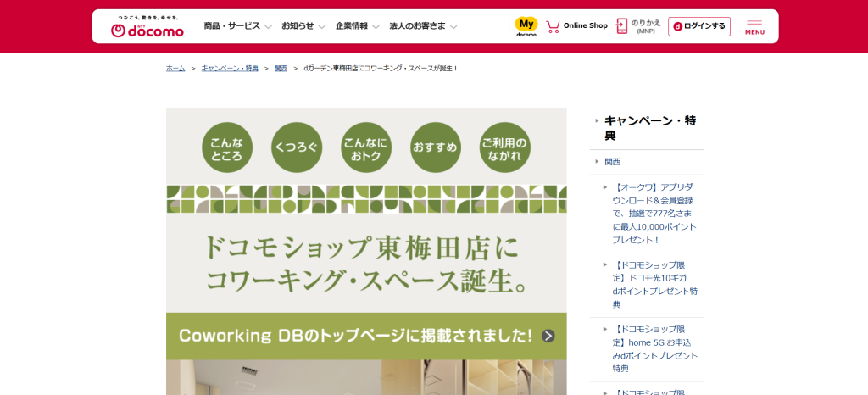This screenshot has height=395, width=868.
Task: Click the こんなところ green circle
Action: click(227, 147)
